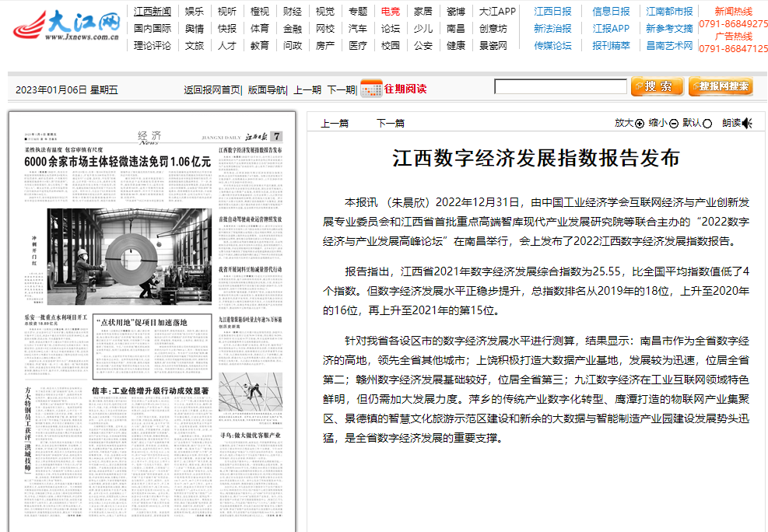Open the 江西新闻 navigation tab
This screenshot has width=768, height=532.
[x=153, y=12]
